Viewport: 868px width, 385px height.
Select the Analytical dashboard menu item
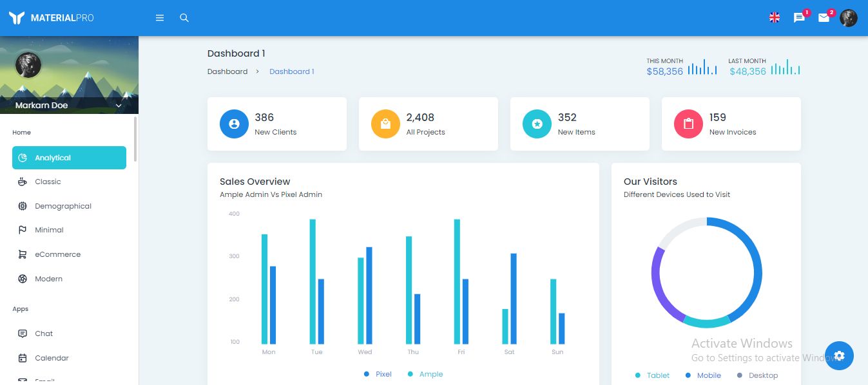coord(69,158)
